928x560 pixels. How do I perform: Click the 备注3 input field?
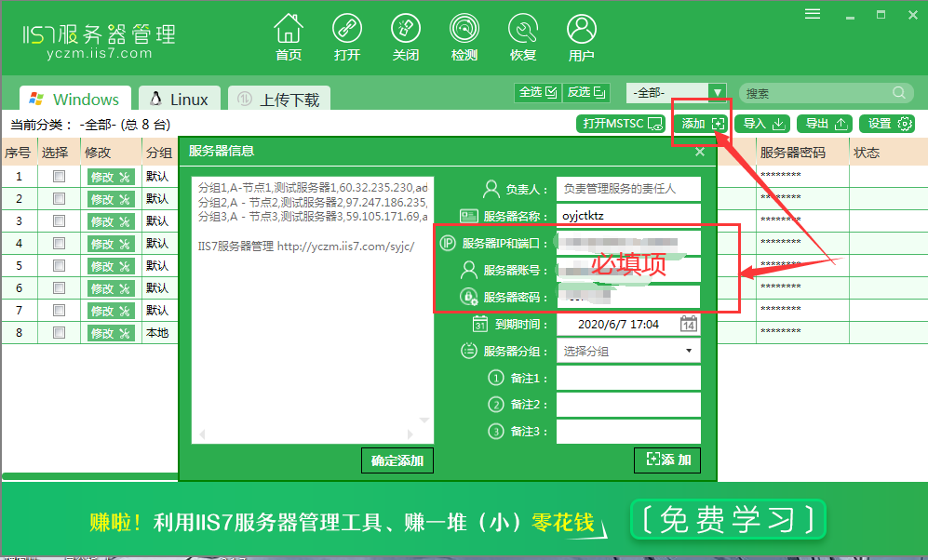coord(628,432)
